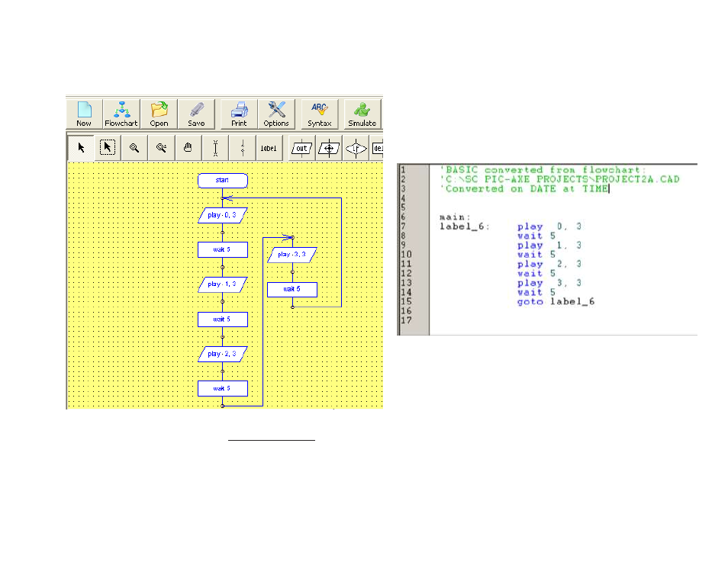The height and width of the screenshot is (562, 728).
Task: Click the 'goto label_6' code line
Action: click(556, 302)
